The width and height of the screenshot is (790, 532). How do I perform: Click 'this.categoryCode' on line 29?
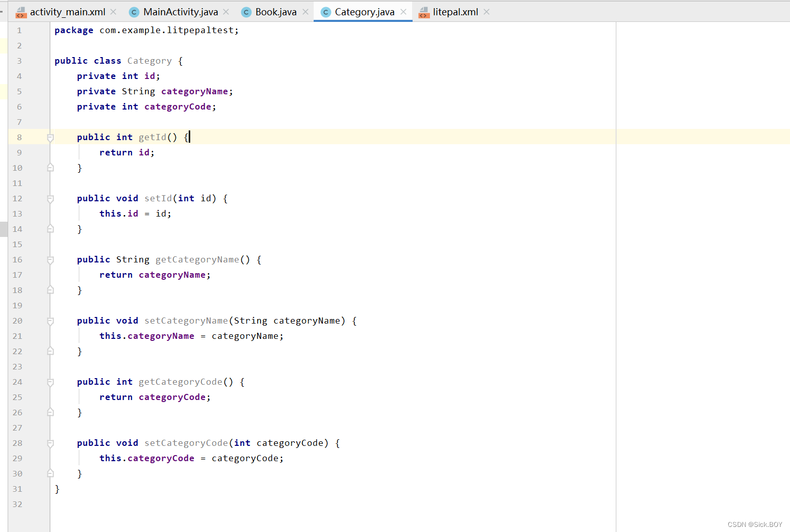147,458
